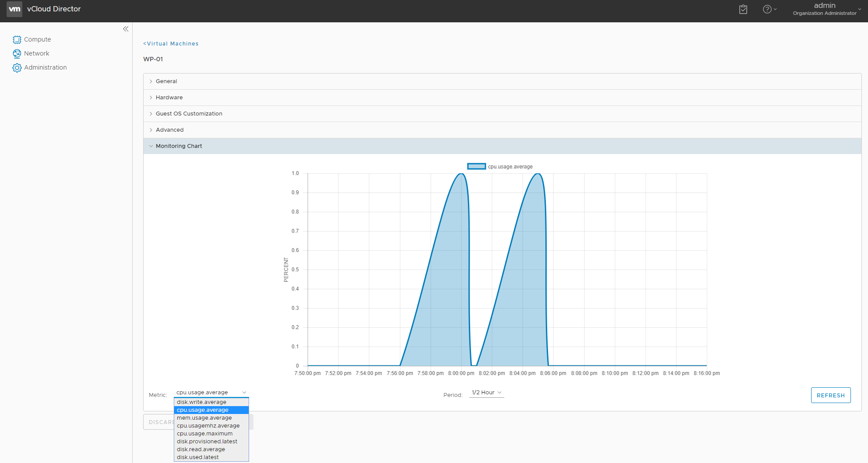Collapse the sidebar with double chevron
868x463 pixels.
pos(126,29)
